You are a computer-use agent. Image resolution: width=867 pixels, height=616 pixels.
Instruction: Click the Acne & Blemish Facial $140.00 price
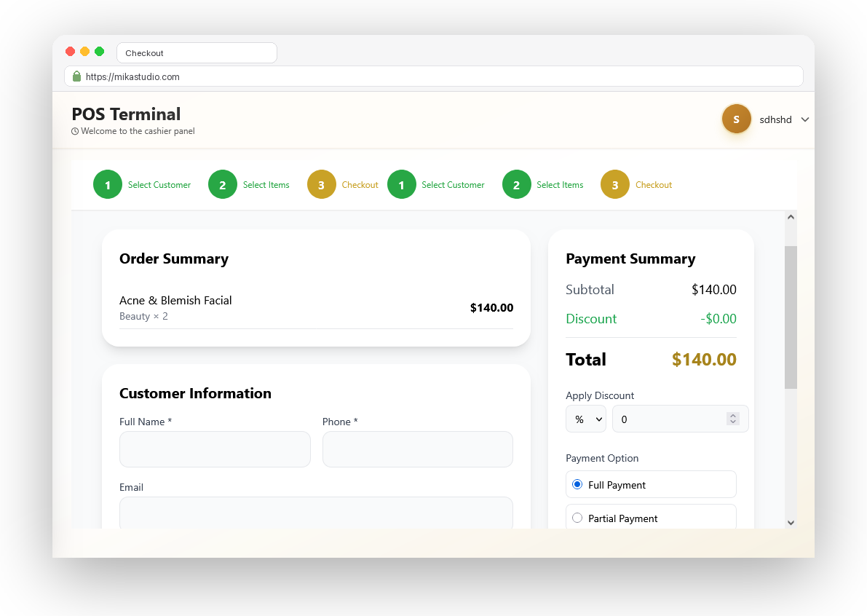tap(491, 308)
